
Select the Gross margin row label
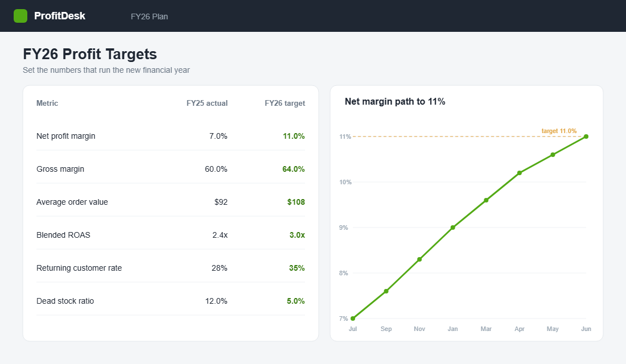(60, 169)
